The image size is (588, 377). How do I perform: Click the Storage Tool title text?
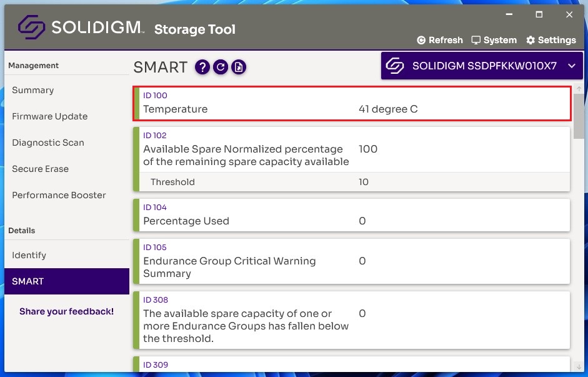point(194,29)
